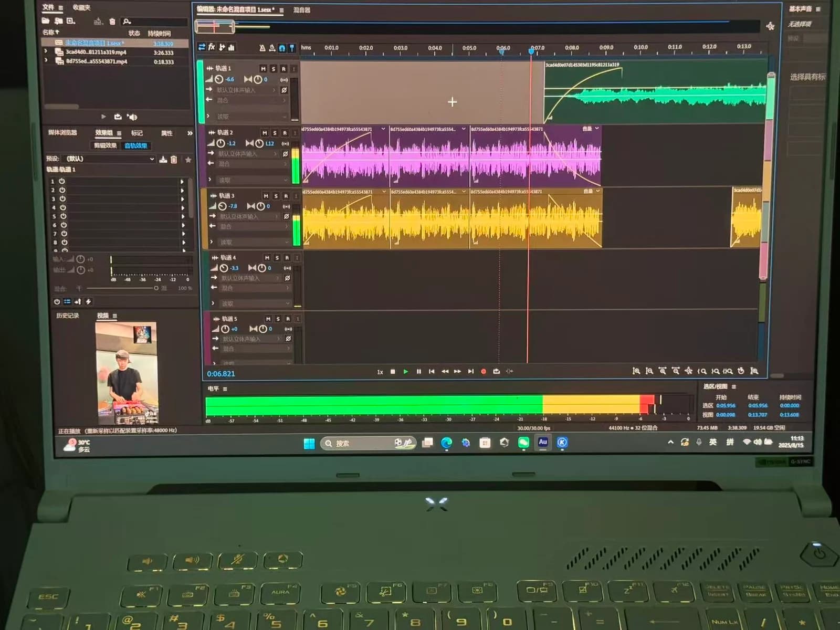
Task: Click the 剪辑效果 clip effects button
Action: (106, 145)
